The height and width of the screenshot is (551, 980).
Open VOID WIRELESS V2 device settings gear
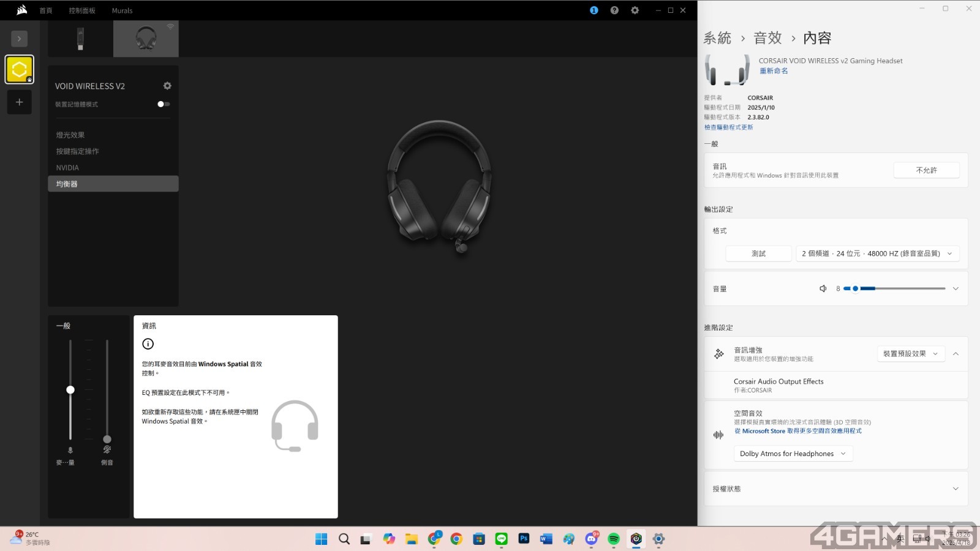(167, 86)
